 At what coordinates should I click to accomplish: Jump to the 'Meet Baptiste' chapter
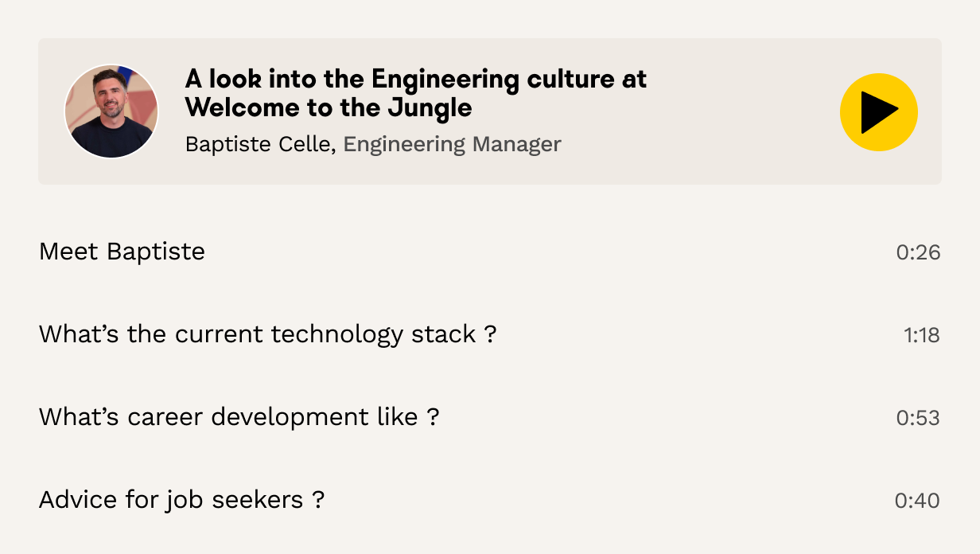click(122, 252)
